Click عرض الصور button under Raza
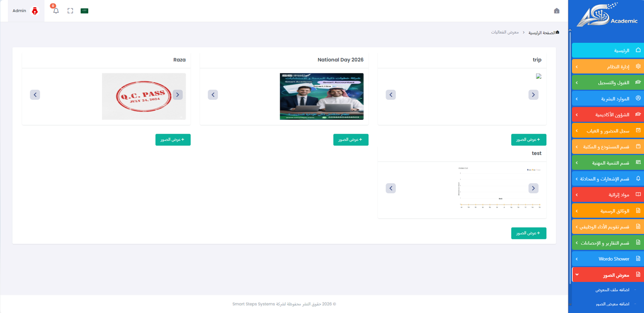644x313 pixels. 173,140
